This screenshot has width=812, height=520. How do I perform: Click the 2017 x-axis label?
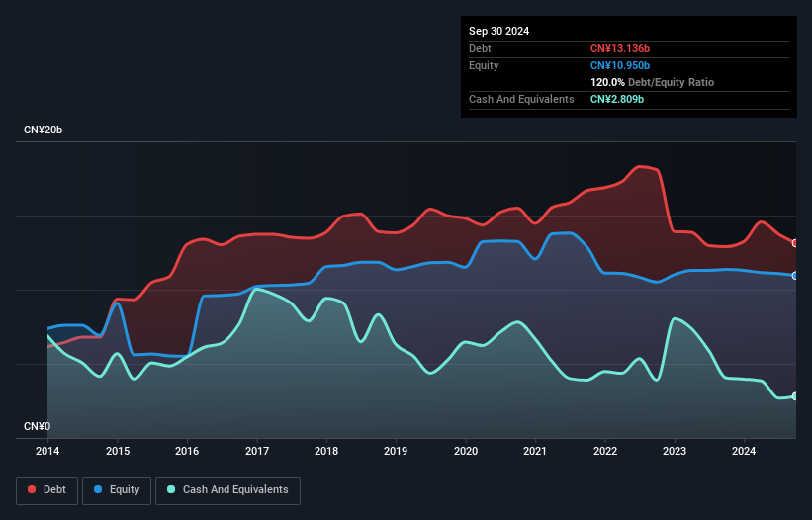[x=257, y=451]
